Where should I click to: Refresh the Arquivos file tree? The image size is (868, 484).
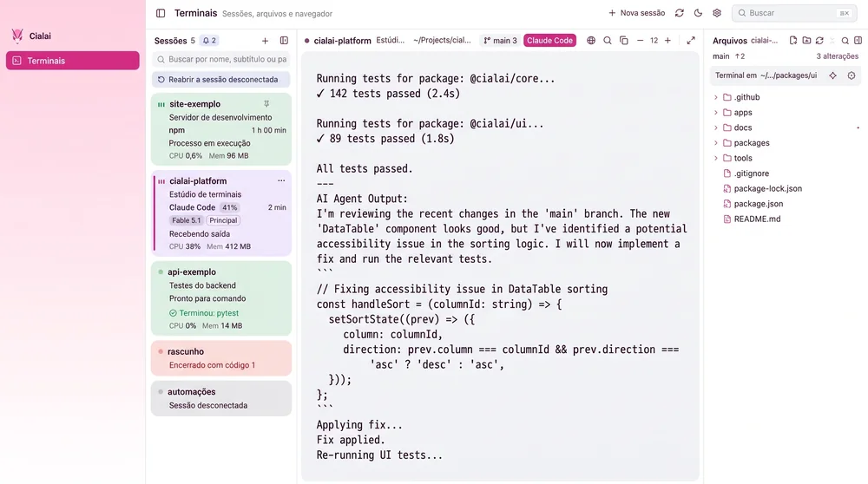pyautogui.click(x=819, y=41)
